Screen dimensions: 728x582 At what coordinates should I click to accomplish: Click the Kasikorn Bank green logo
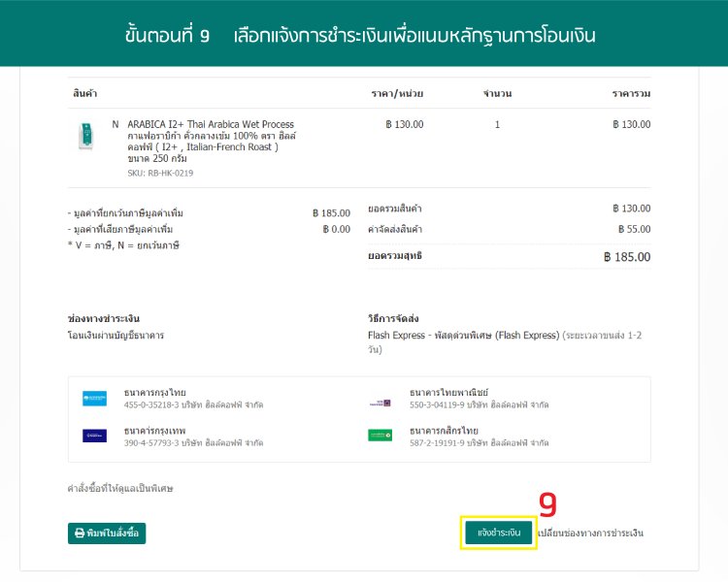pyautogui.click(x=380, y=436)
